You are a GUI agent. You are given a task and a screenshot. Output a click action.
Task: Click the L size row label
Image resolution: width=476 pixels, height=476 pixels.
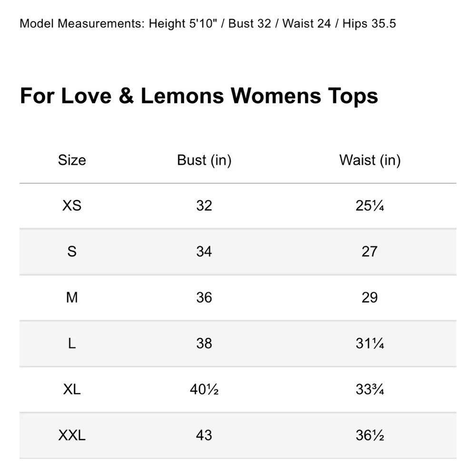(72, 343)
